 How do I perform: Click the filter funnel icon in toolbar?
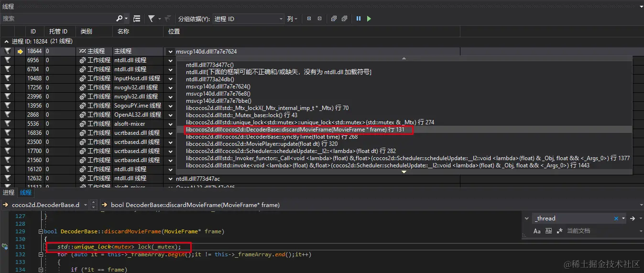(151, 19)
